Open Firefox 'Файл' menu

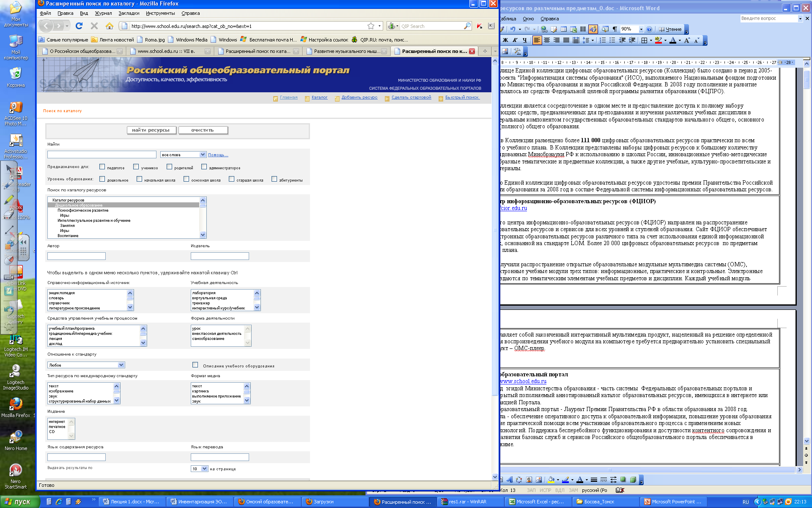click(x=45, y=13)
